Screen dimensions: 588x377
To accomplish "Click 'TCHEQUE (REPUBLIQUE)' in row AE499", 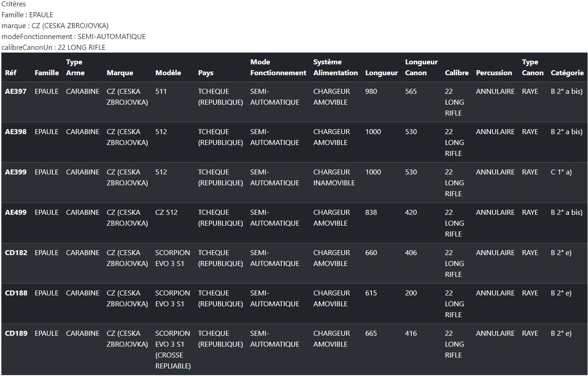I will (221, 217).
